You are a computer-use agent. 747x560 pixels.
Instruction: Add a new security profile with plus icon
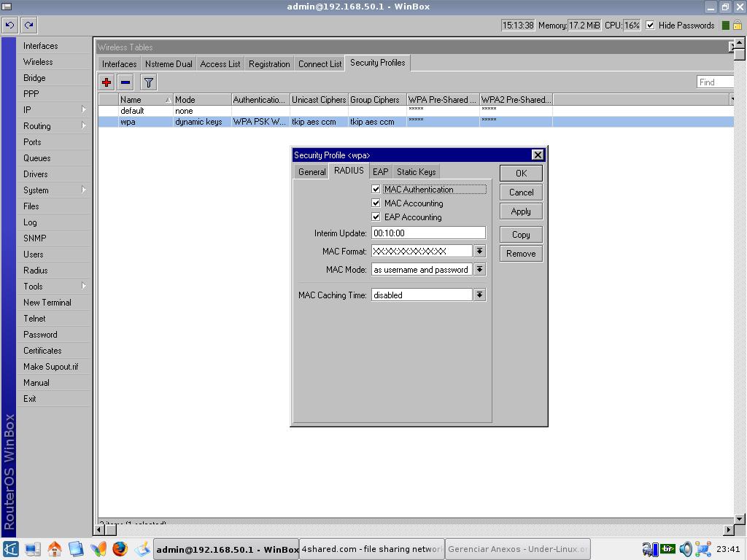(107, 82)
